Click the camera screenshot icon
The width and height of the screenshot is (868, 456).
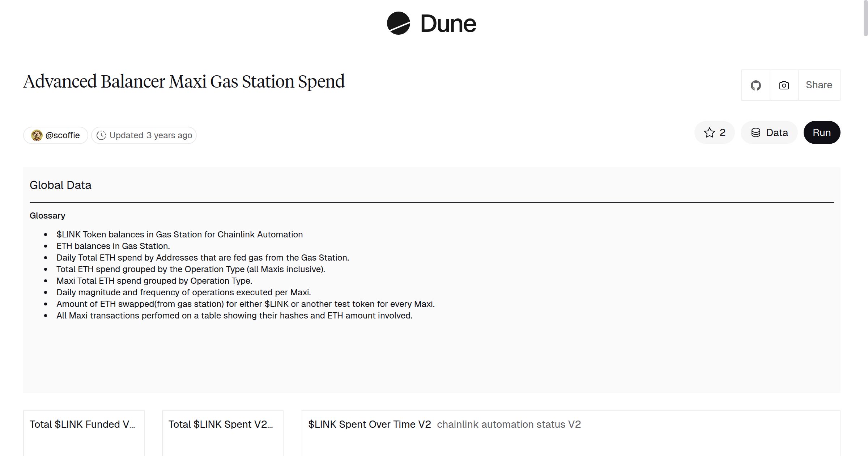[x=783, y=85]
